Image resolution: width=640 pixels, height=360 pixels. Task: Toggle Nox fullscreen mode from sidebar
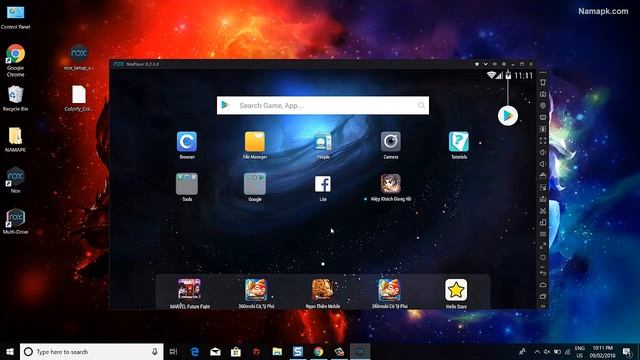click(x=543, y=140)
